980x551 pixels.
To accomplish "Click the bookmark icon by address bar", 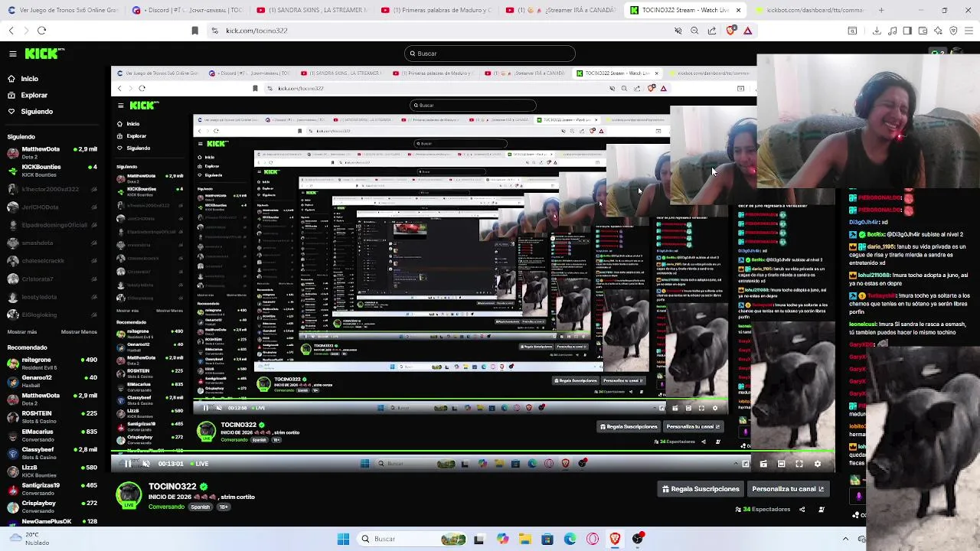I will coord(194,31).
